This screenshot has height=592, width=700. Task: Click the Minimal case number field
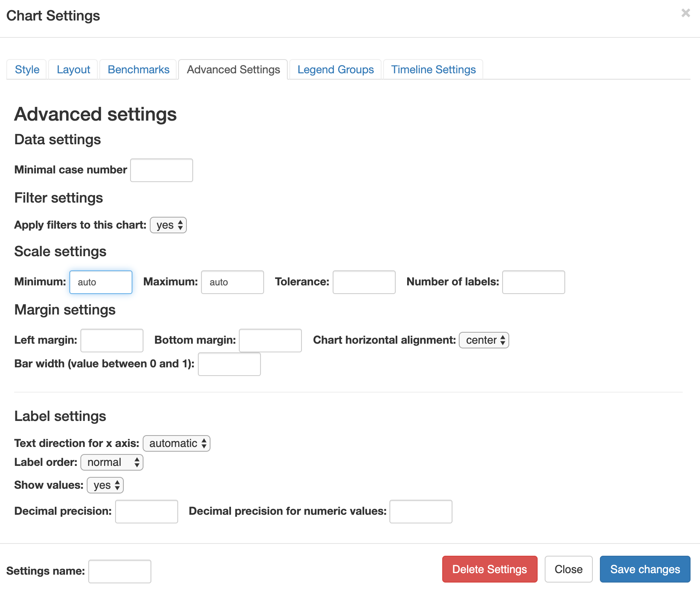[x=162, y=170]
